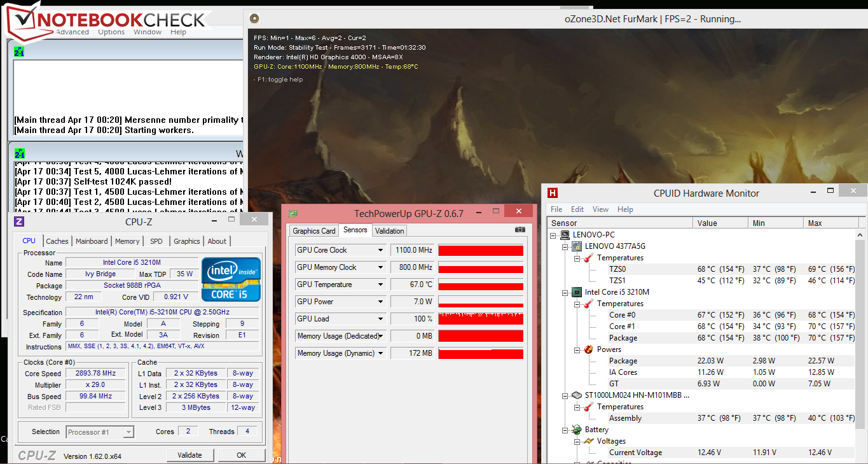Open the View menu in HWMonitor
This screenshot has height=464, width=868.
pos(600,209)
